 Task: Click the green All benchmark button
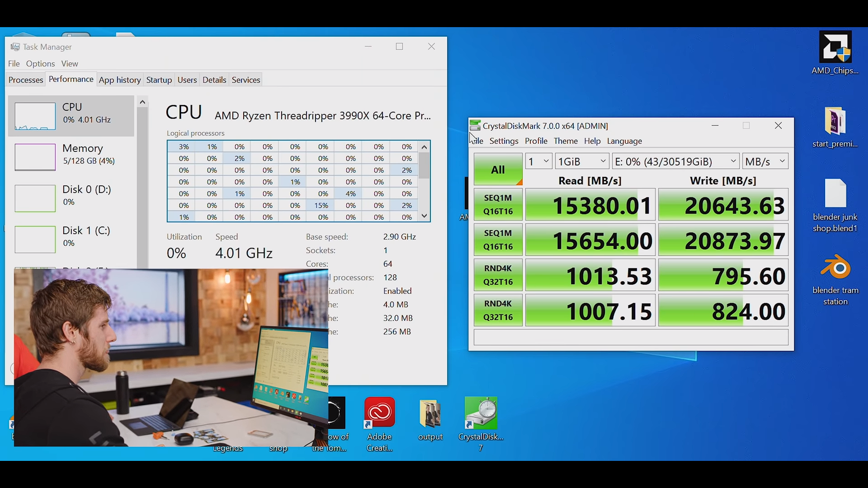tap(498, 169)
